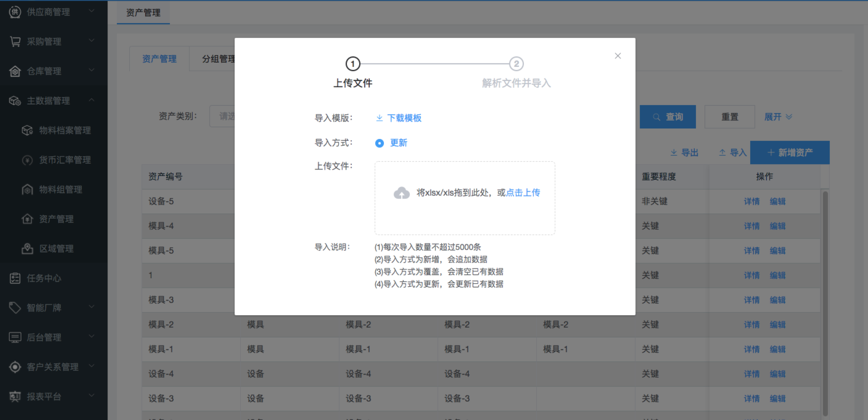Close the import dialog with X
Viewport: 868px width, 420px height.
(617, 56)
